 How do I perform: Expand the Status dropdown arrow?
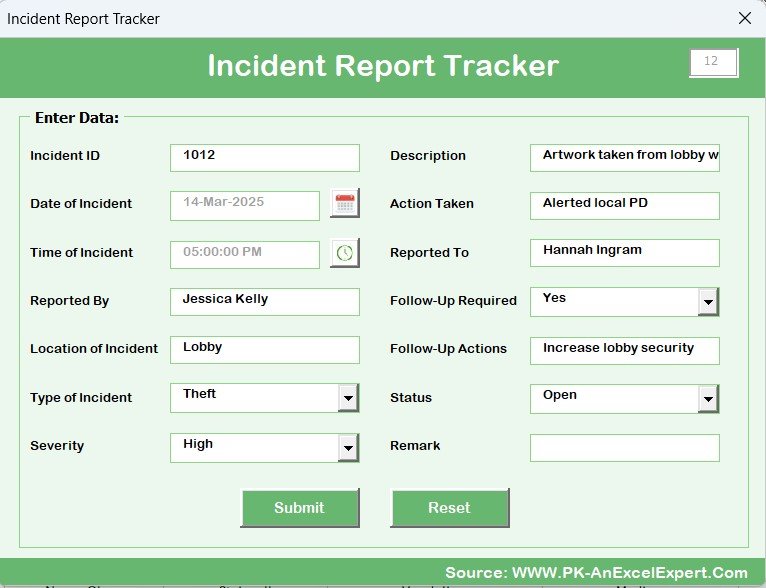click(708, 399)
